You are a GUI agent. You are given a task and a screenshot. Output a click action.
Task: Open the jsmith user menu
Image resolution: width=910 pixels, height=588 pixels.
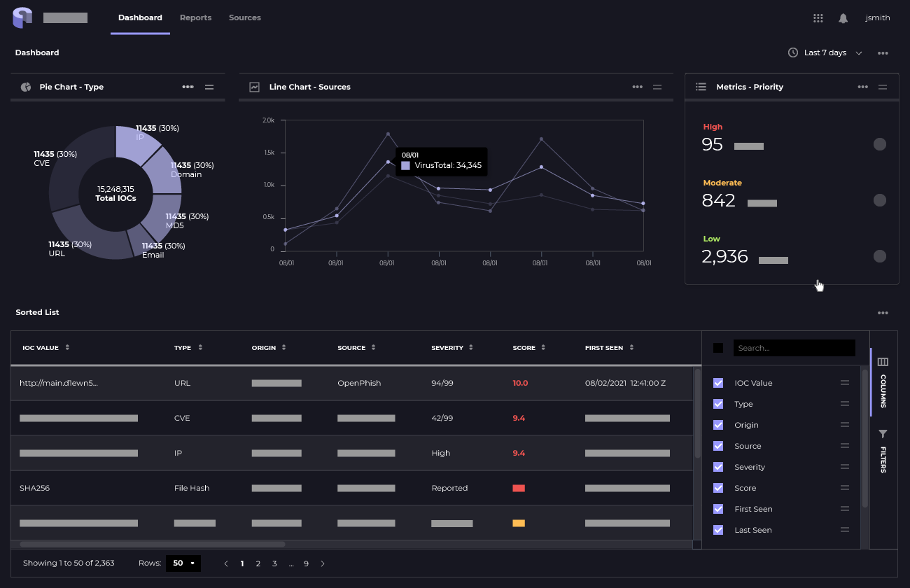click(878, 17)
